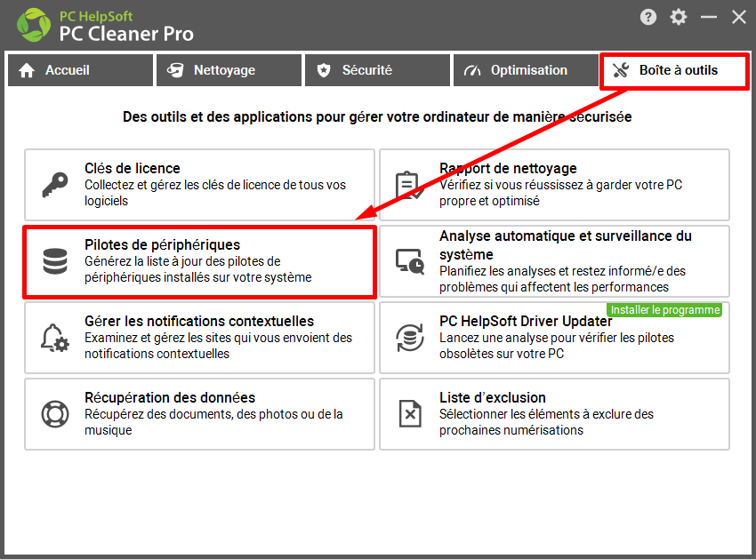756x559 pixels.
Task: Click the home icon on Accueil
Action: 27,70
